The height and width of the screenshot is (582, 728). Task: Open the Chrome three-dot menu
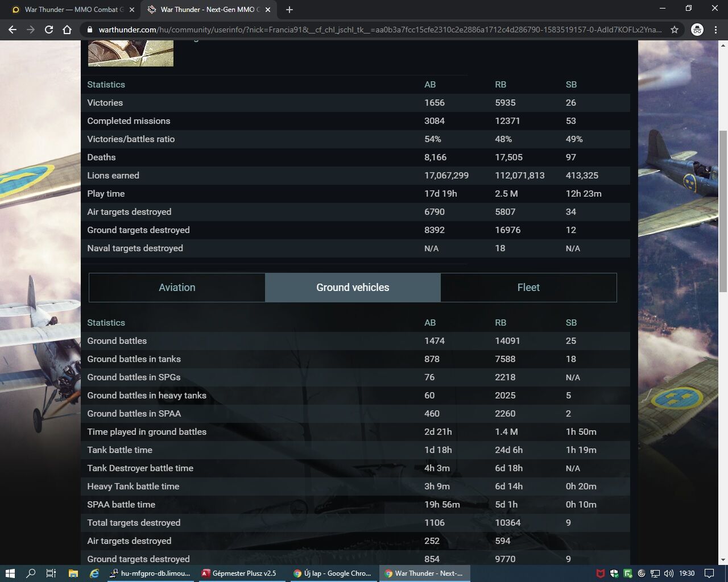715,30
